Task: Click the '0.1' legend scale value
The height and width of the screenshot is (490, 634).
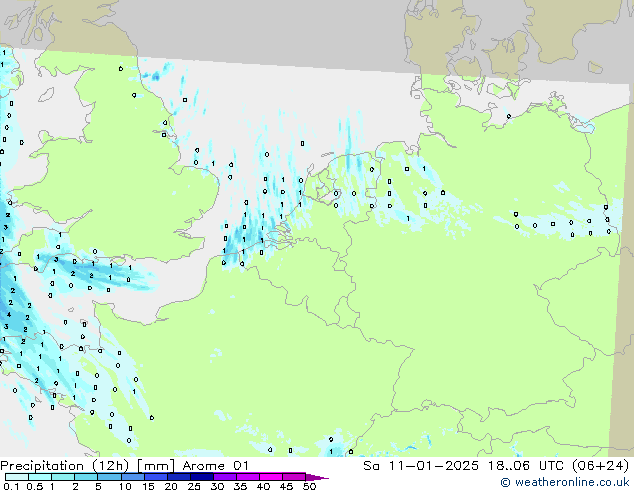Action: coord(11,486)
